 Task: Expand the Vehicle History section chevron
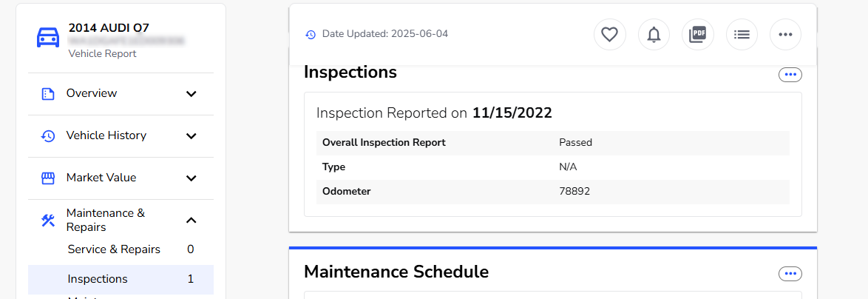click(191, 135)
